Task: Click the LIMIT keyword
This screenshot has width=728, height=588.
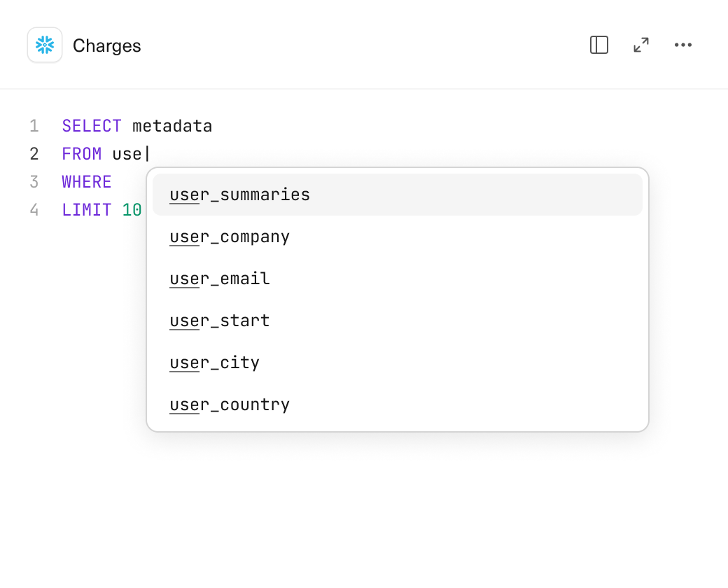Action: (x=87, y=210)
